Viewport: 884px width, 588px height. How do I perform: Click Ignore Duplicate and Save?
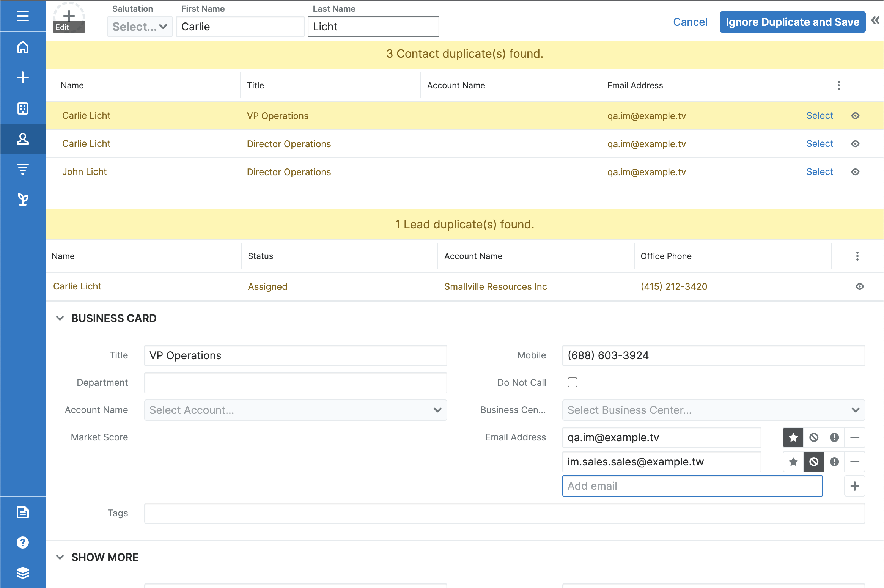click(x=792, y=22)
